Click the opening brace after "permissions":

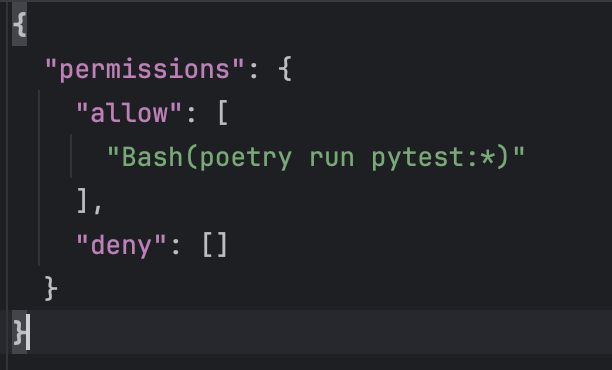(285, 69)
